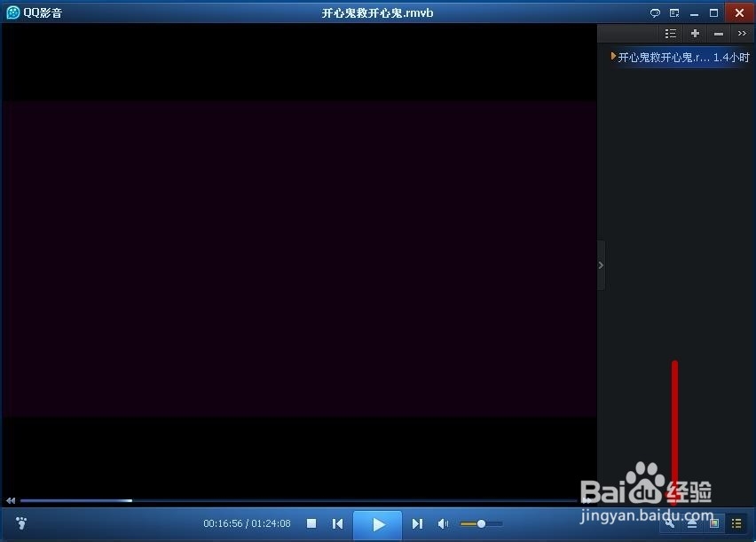
Task: Switch to mini mode via title bar icon
Action: [x=674, y=13]
